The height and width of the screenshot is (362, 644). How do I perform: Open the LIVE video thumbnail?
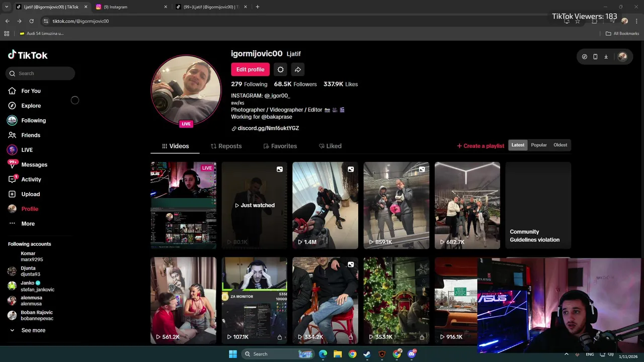[183, 205]
